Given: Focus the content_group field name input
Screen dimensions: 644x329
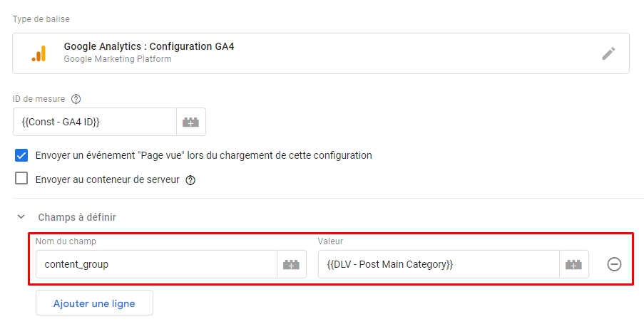Looking at the screenshot, I should (x=156, y=264).
